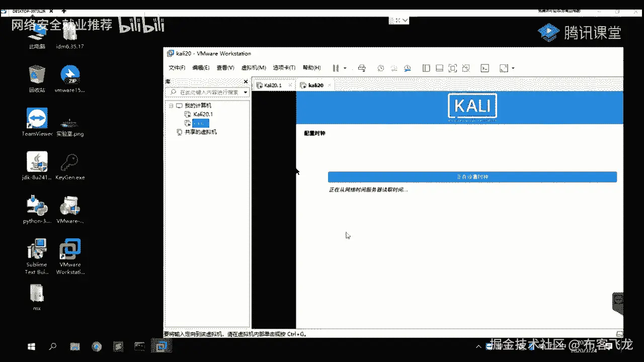Switch to Unity mode icon
644x362 pixels.
point(466,68)
